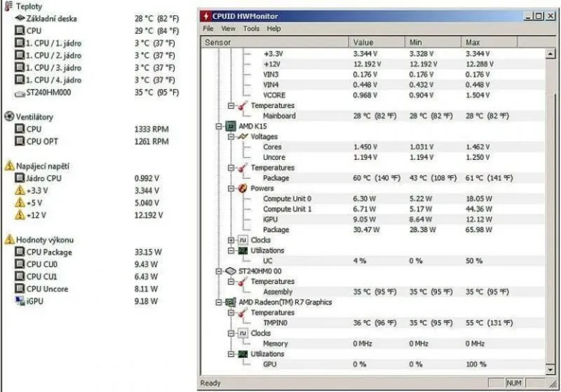The height and width of the screenshot is (392, 561).
Task: Select the Assembly temperature row
Action: click(x=374, y=292)
